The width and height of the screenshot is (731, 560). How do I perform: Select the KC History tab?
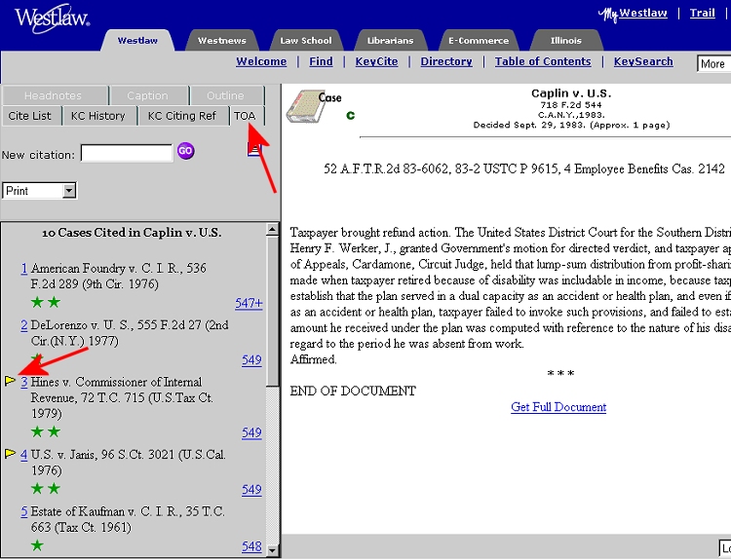point(97,116)
